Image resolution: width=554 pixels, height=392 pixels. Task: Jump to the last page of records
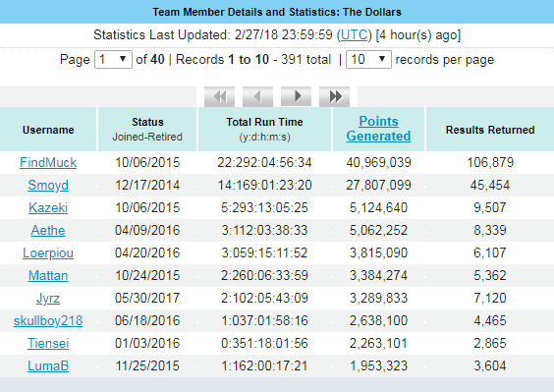coord(334,96)
